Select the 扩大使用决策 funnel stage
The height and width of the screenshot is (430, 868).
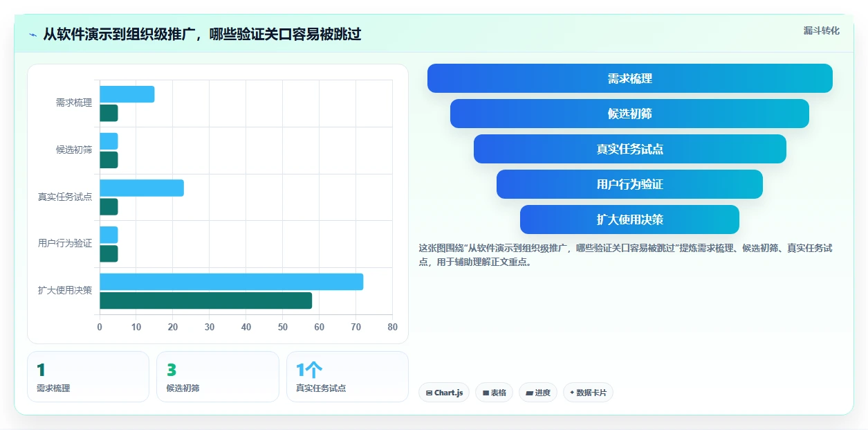point(630,220)
